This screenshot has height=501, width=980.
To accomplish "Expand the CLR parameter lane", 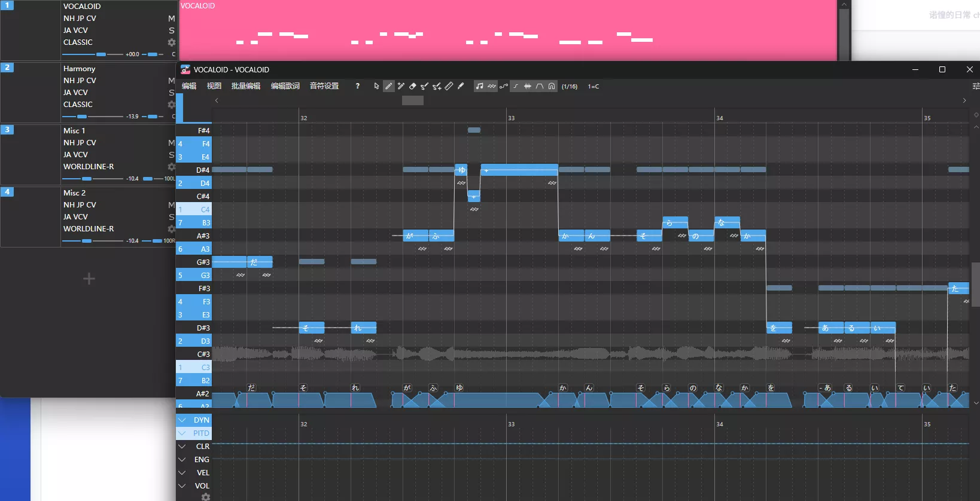I will tap(182, 447).
